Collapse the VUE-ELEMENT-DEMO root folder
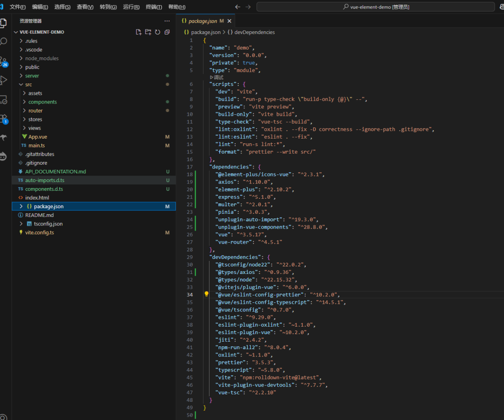 [x=42, y=32]
